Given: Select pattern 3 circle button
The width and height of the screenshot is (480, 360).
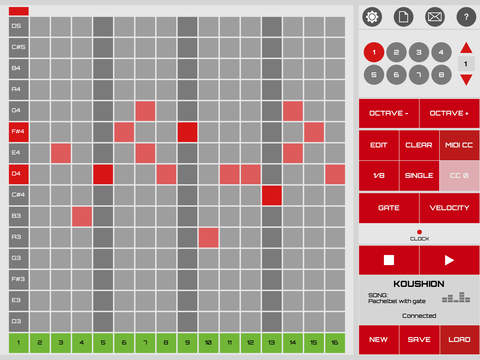Looking at the screenshot, I should tap(419, 52).
